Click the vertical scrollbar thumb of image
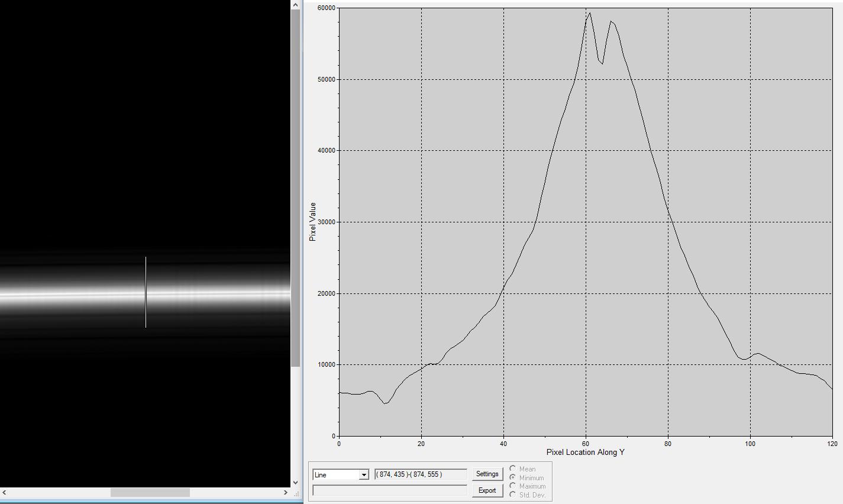 click(x=296, y=188)
